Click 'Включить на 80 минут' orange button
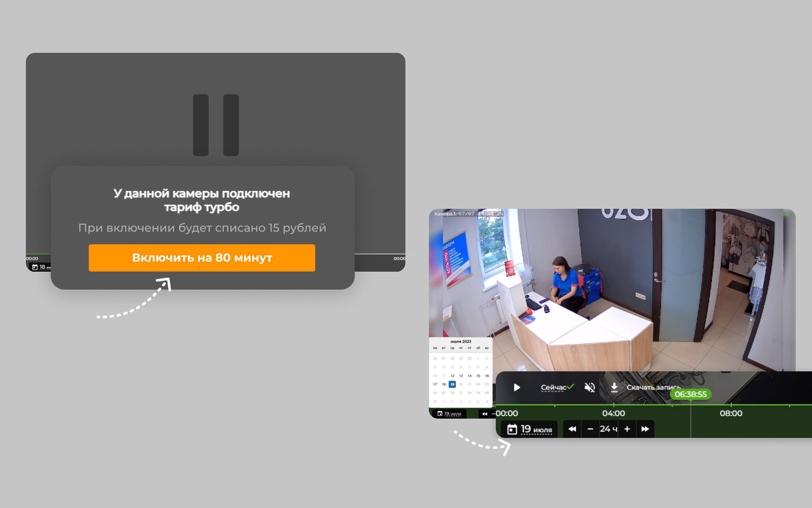 click(x=202, y=258)
